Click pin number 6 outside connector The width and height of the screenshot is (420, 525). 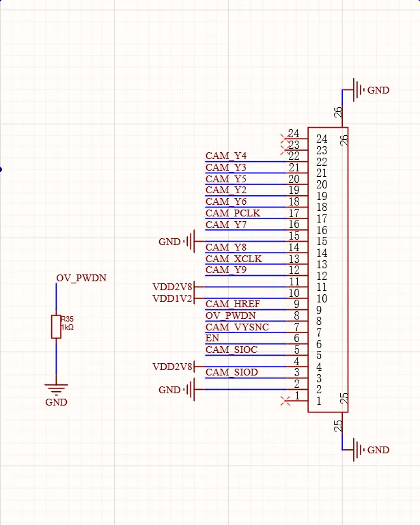point(297,338)
